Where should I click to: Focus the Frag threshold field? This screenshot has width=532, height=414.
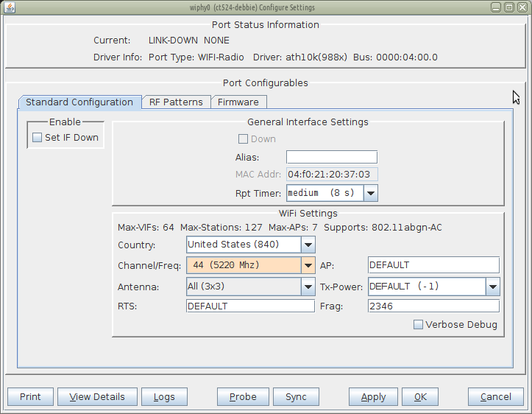[433, 306]
